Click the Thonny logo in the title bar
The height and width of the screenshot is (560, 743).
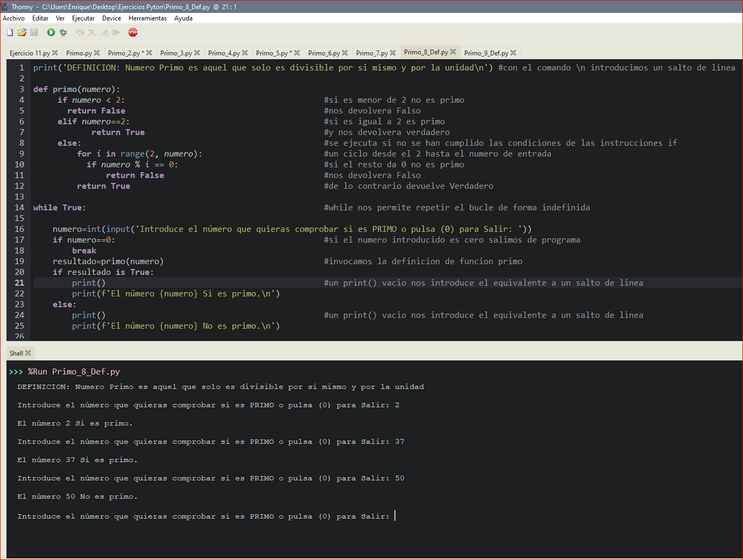(5, 6)
